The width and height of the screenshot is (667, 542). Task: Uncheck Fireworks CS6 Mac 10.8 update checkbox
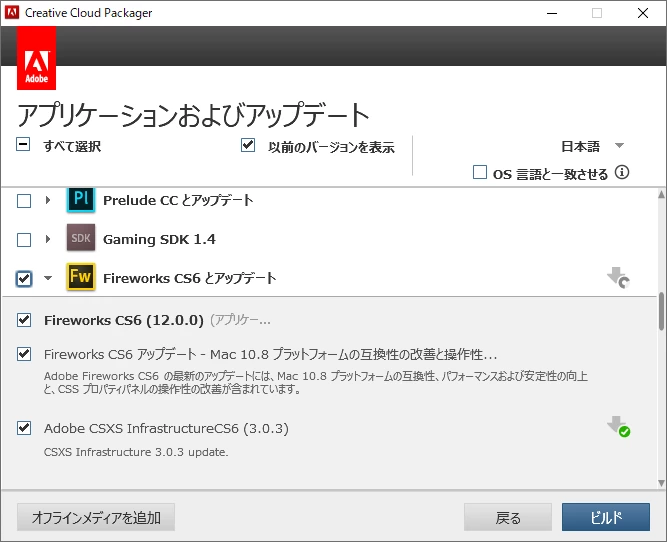coord(24,354)
